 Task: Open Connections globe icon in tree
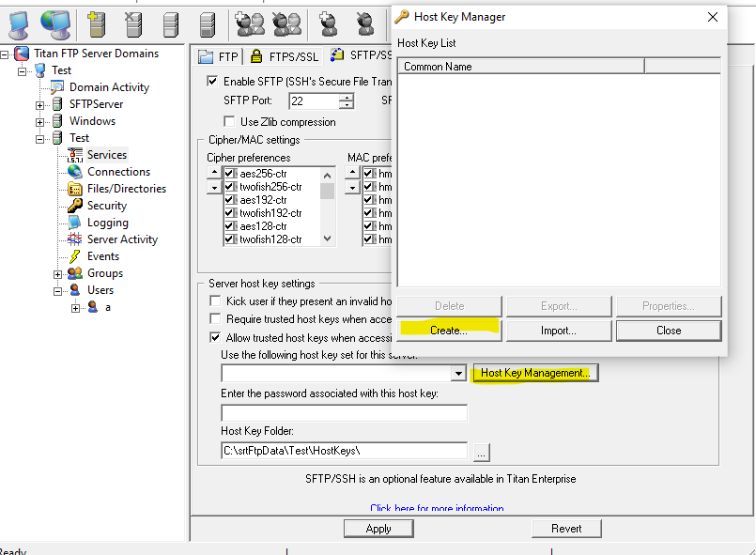pyautogui.click(x=74, y=172)
